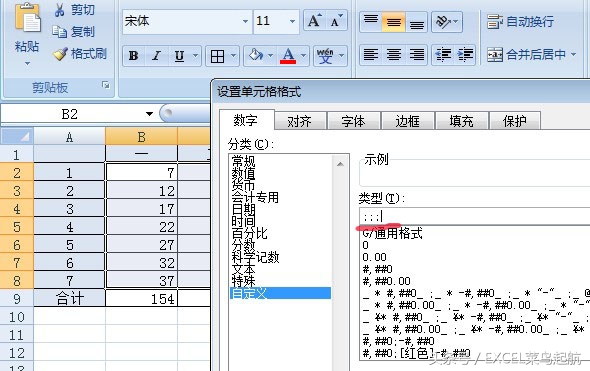Click Decrease Indent icon
This screenshot has height=371, width=590.
[443, 55]
